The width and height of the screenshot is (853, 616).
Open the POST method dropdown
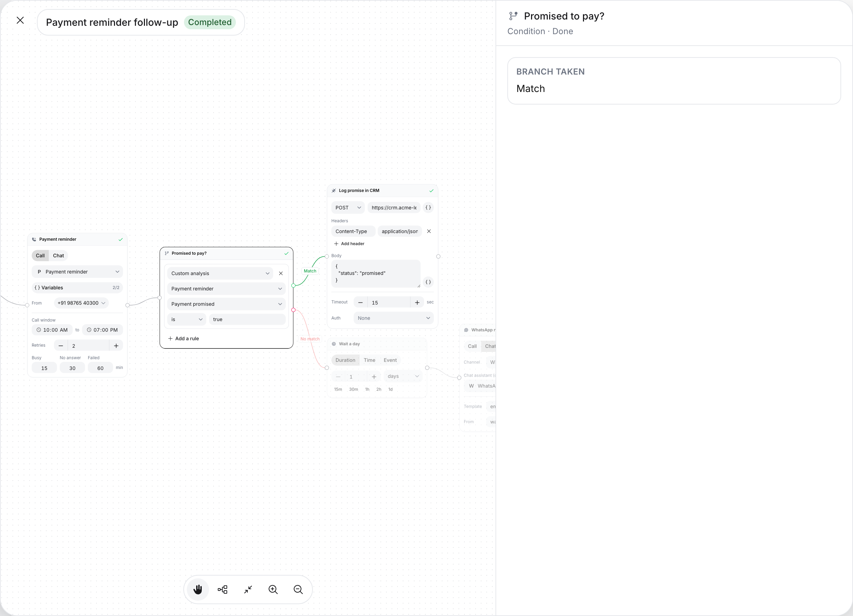coord(348,208)
